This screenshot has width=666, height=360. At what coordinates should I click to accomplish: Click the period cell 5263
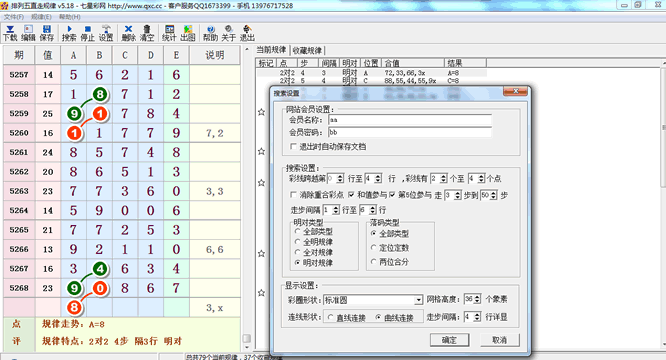19,191
